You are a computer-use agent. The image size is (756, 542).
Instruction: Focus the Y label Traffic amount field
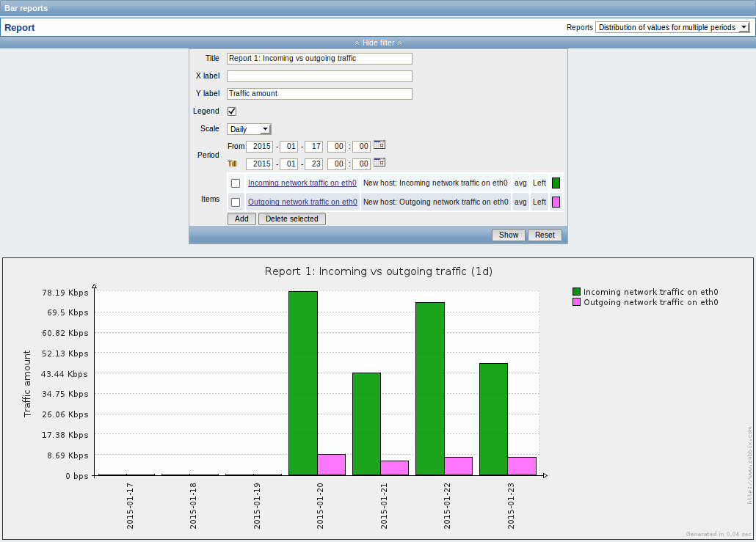(320, 93)
